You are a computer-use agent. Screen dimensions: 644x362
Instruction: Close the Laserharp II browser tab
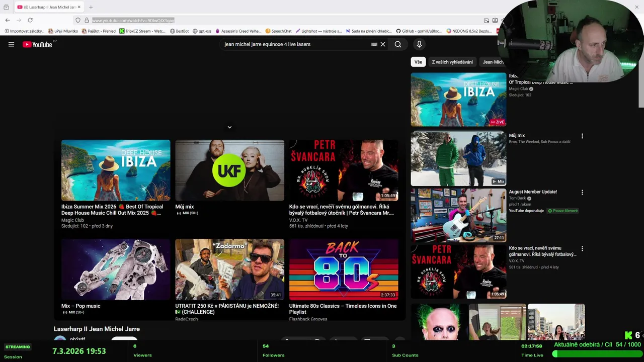click(x=79, y=7)
